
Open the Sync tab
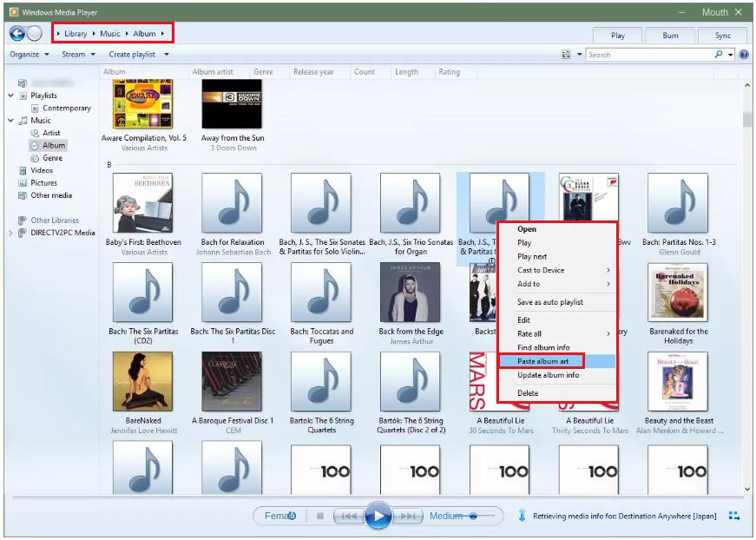coord(722,36)
